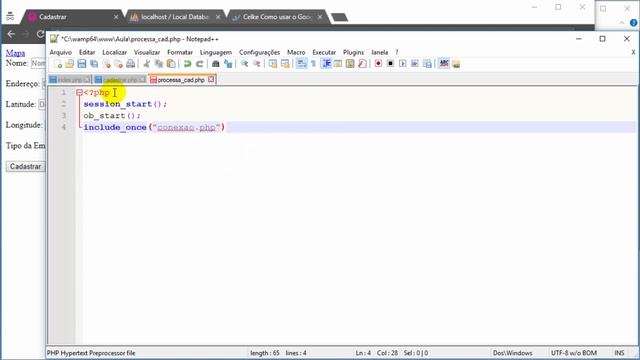
Task: Click the Redo arrow icon
Action: pos(200,64)
